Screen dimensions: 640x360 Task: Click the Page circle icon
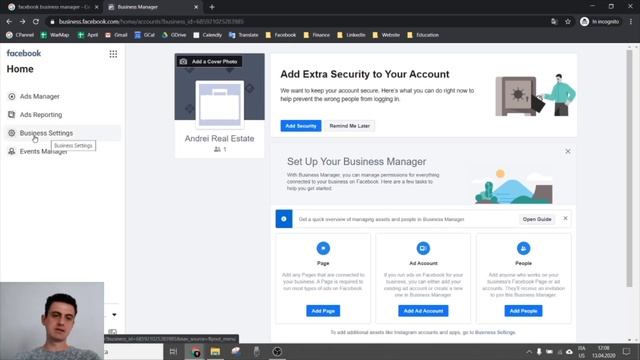pyautogui.click(x=323, y=248)
